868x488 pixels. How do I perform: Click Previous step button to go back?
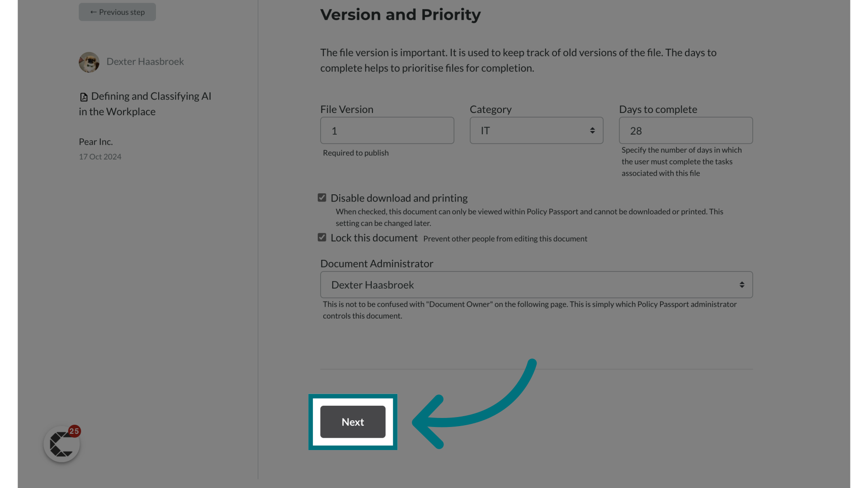(117, 11)
